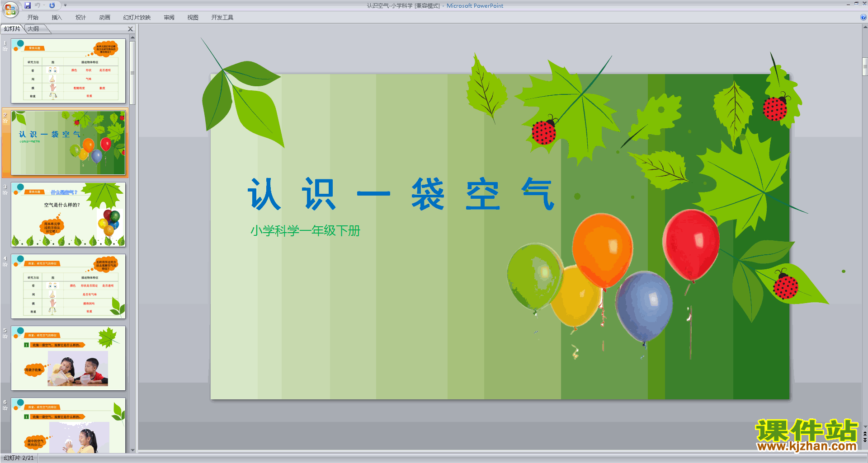The width and height of the screenshot is (868, 463).
Task: Select slide 4 thumbnail in the pane
Action: point(68,286)
